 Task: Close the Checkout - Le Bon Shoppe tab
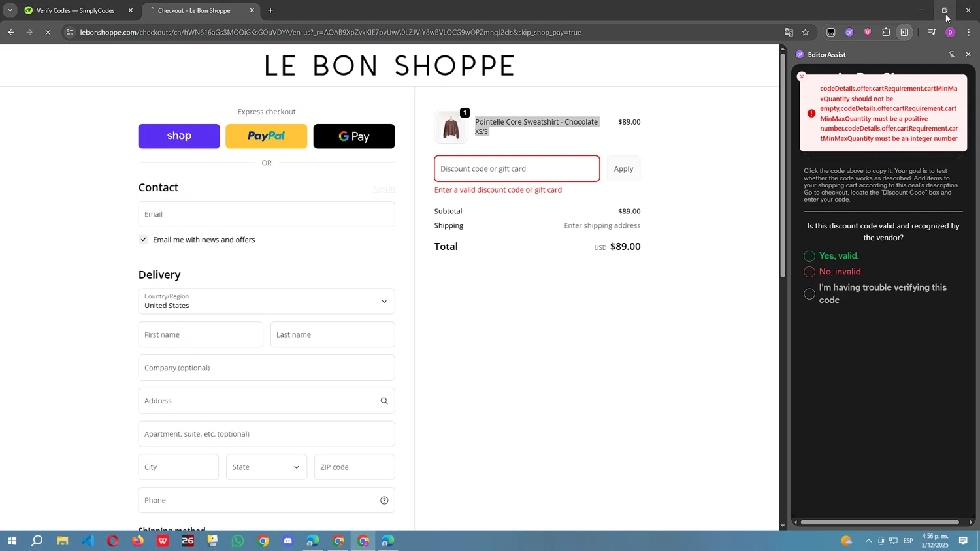click(x=252, y=10)
